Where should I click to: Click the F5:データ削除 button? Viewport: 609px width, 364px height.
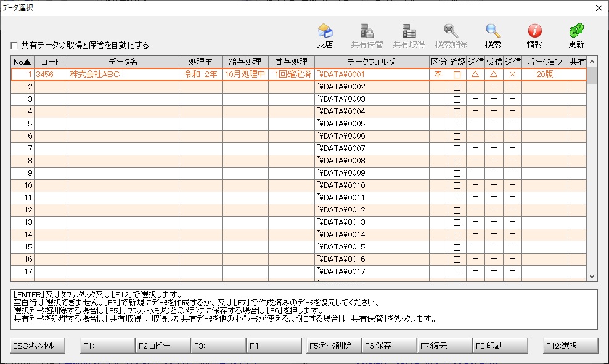click(333, 346)
